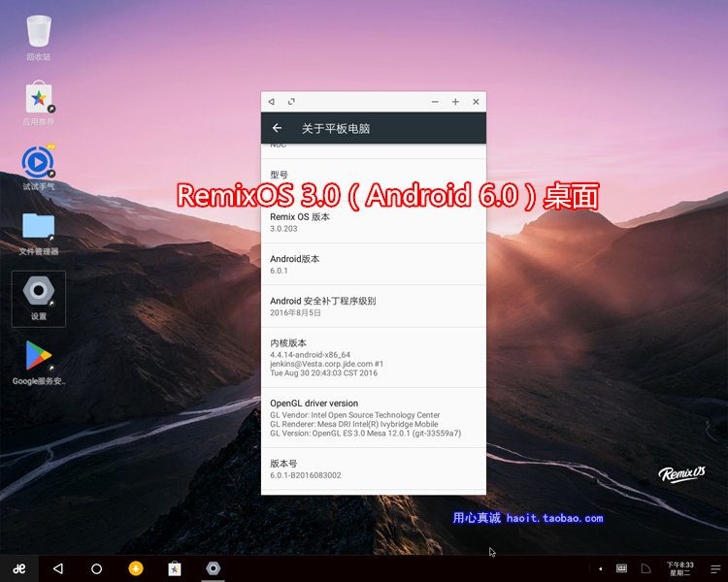The height and width of the screenshot is (582, 728).
Task: Click the SD card icon in the tray
Action: (x=645, y=568)
